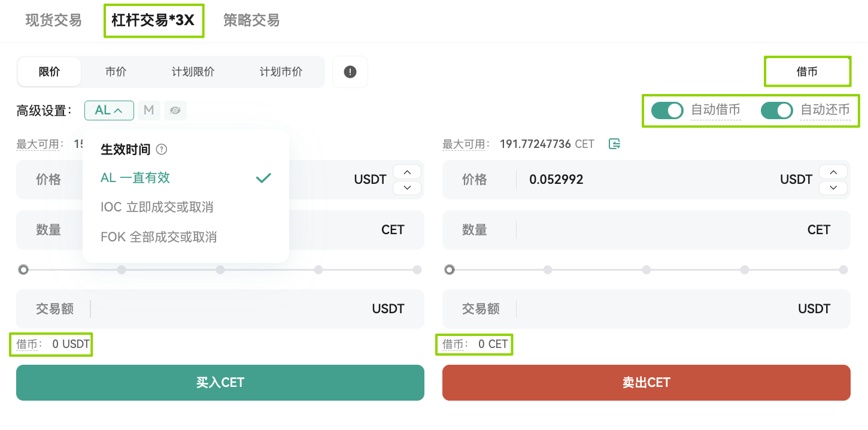Switch to the 现货交易 tab
This screenshot has width=868, height=430.
(53, 20)
